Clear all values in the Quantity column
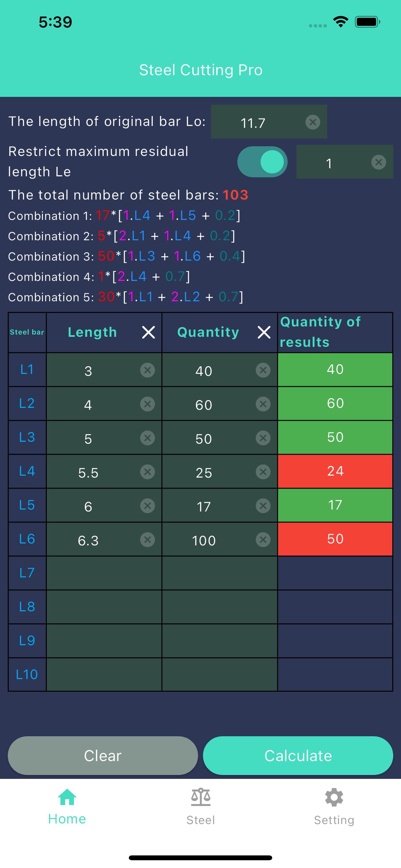This screenshot has height=868, width=401. (x=264, y=332)
